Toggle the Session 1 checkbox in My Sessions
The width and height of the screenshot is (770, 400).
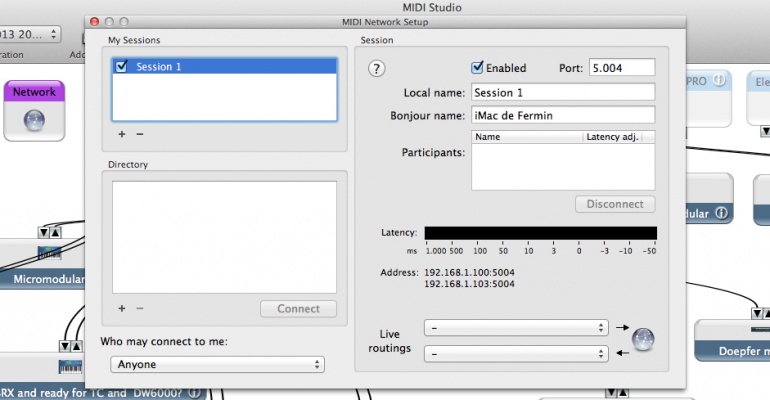(121, 66)
